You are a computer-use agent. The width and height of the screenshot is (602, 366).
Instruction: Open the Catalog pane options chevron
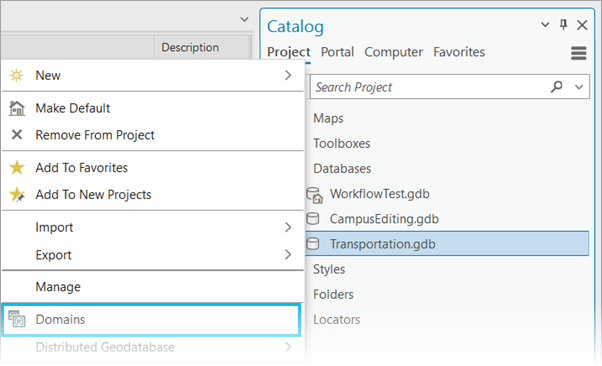coord(545,25)
